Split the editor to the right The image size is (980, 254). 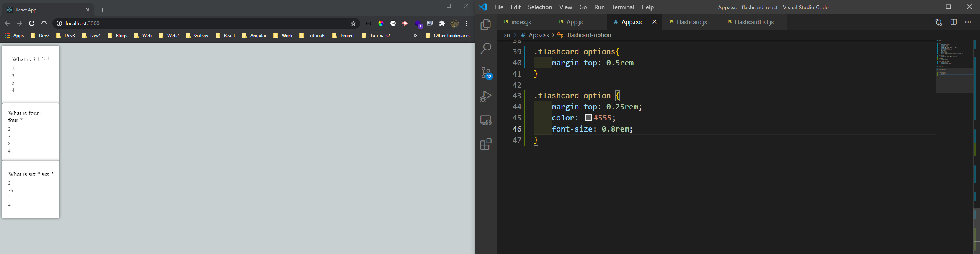pos(954,22)
